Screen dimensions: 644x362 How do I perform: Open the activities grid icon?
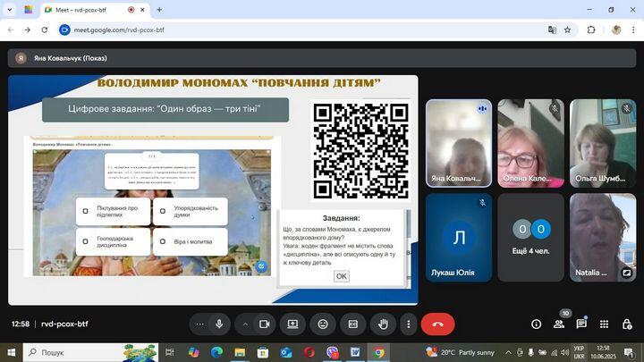pyautogui.click(x=604, y=324)
